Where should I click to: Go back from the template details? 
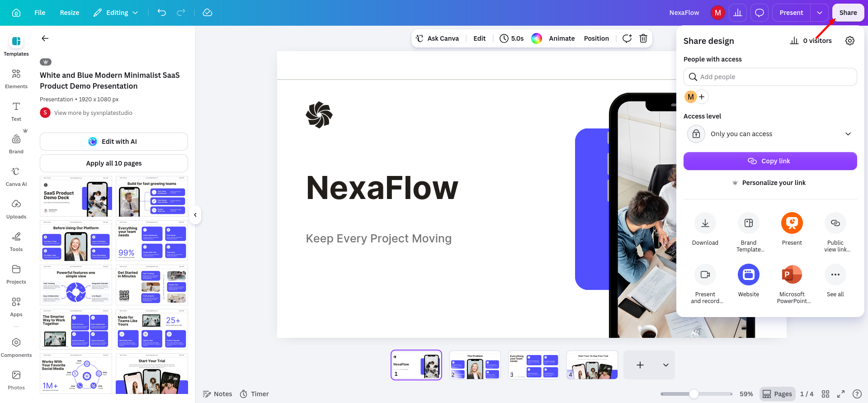coord(45,38)
